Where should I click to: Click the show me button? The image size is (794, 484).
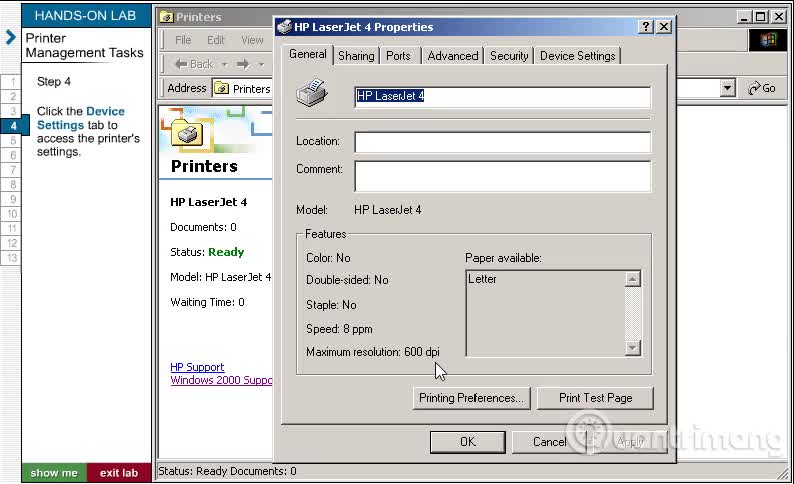click(x=54, y=473)
